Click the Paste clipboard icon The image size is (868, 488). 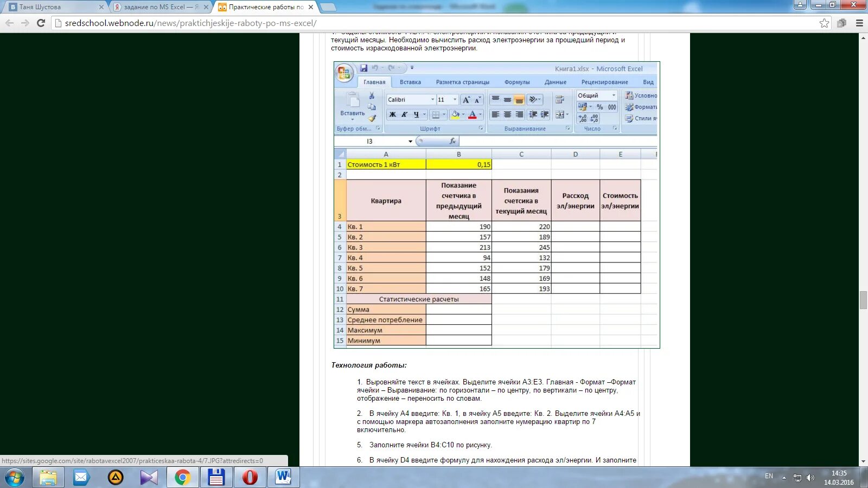click(x=353, y=100)
